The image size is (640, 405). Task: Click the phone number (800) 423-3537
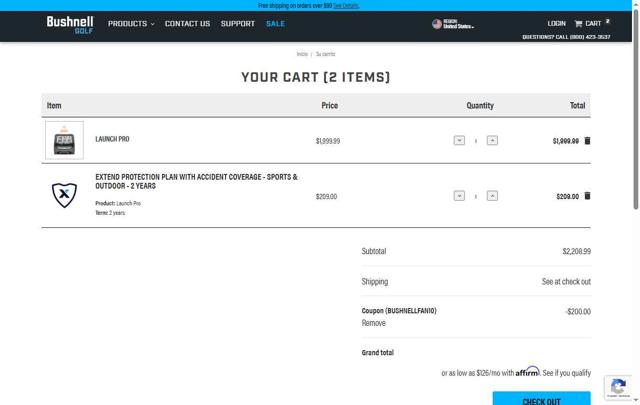click(590, 37)
